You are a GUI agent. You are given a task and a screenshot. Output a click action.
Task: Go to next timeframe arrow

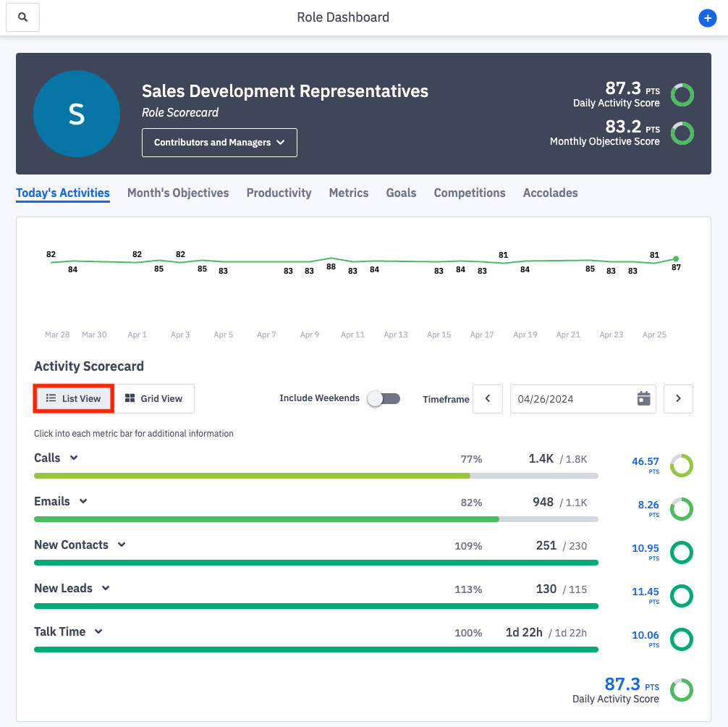click(x=678, y=399)
